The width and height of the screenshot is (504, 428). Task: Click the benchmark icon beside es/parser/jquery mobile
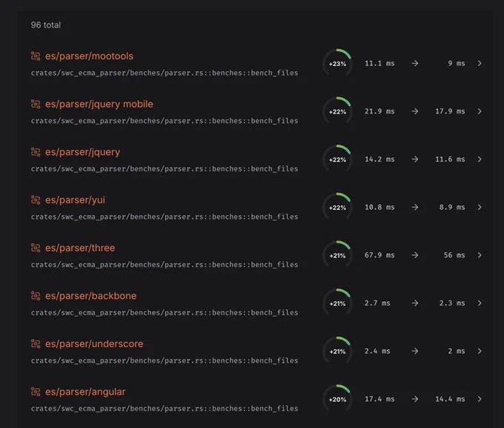36,104
